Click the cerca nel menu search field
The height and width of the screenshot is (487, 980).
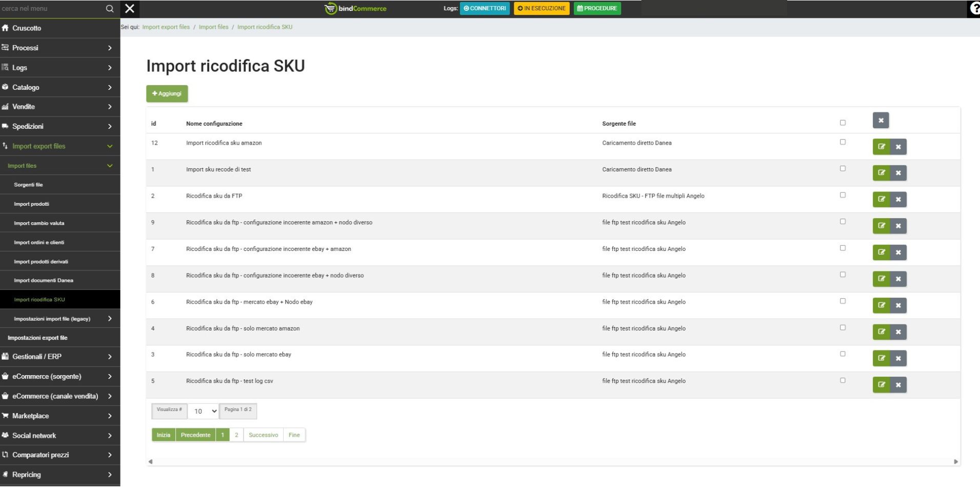point(51,9)
